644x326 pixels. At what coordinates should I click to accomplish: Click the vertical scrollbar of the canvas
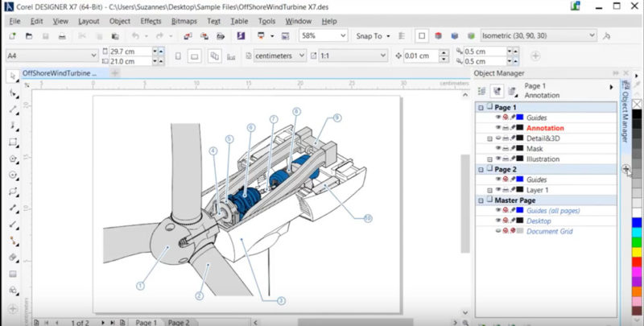tap(465, 203)
